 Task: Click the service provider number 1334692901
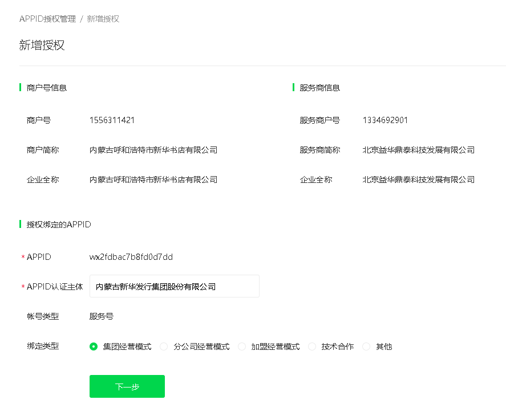point(385,120)
